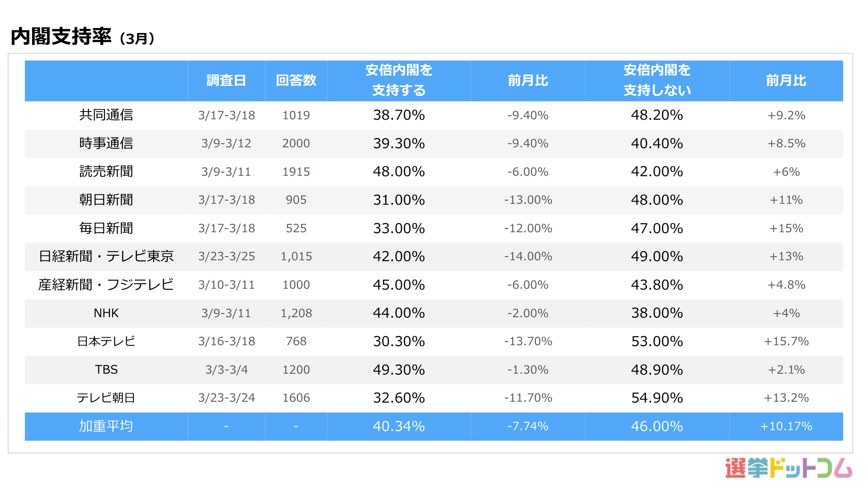868x488 pixels.
Task: Click the 日経新聞・テレビ東京 row label
Action: (106, 256)
